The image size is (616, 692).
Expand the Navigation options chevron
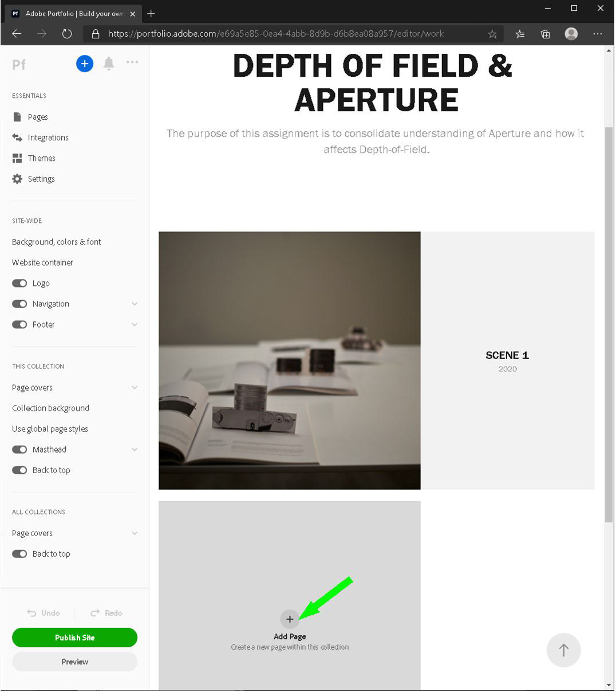tap(135, 304)
